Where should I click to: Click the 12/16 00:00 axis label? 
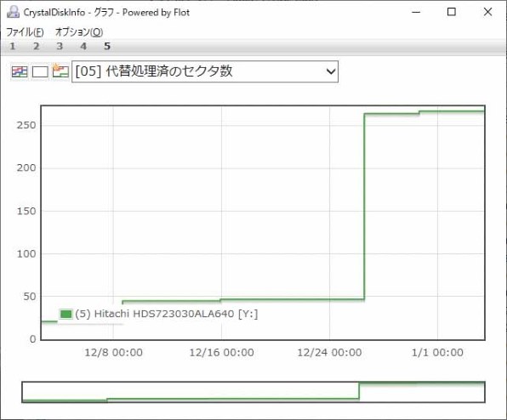[x=221, y=353]
